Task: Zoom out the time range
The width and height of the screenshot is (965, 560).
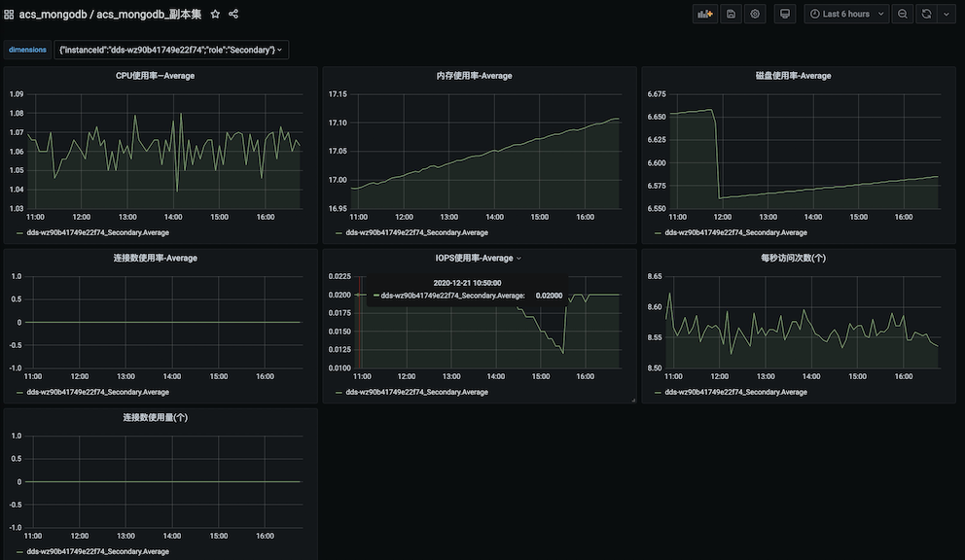Action: 903,15
